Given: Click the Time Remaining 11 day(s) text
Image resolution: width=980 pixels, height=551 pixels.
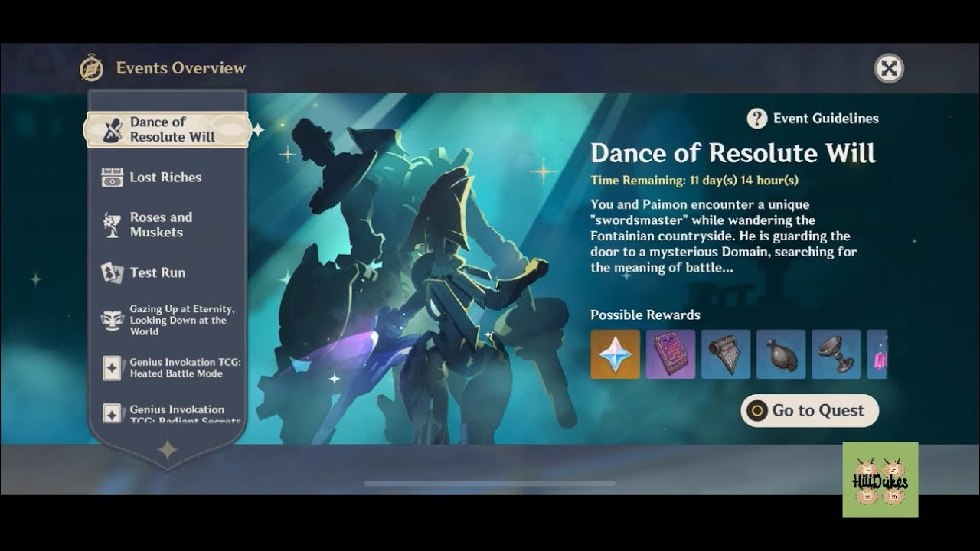Looking at the screenshot, I should [x=694, y=181].
